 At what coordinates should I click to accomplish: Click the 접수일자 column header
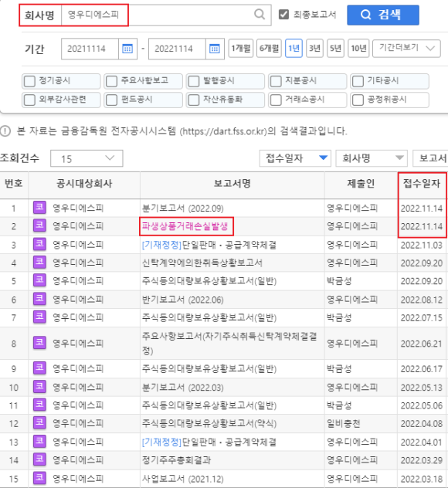click(x=422, y=184)
